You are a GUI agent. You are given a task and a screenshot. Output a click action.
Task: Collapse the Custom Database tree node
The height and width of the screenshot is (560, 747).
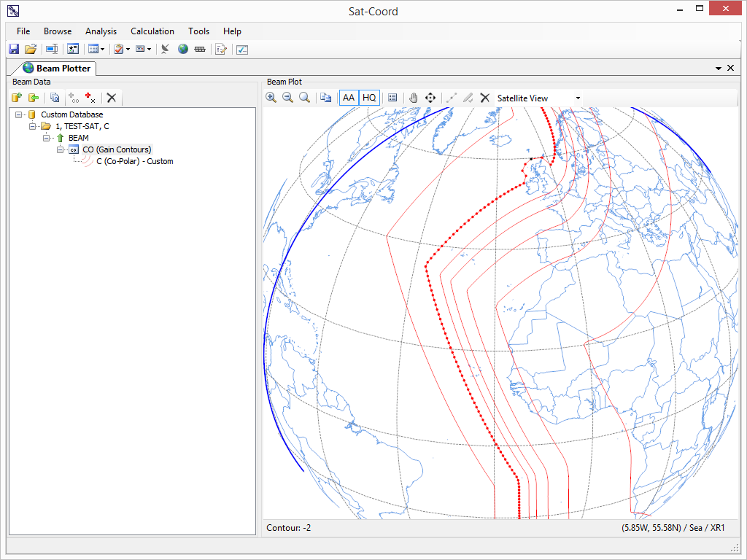18,114
